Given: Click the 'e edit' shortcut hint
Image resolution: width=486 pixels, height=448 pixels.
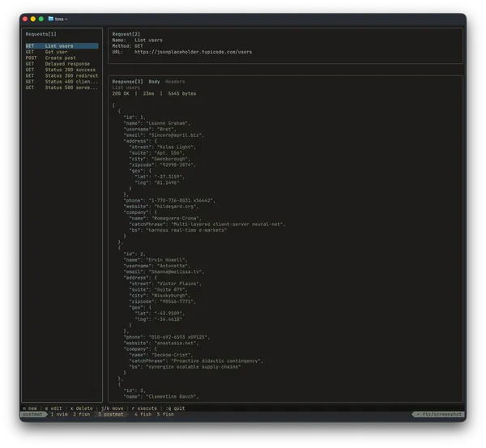Looking at the screenshot, I should tap(53, 408).
